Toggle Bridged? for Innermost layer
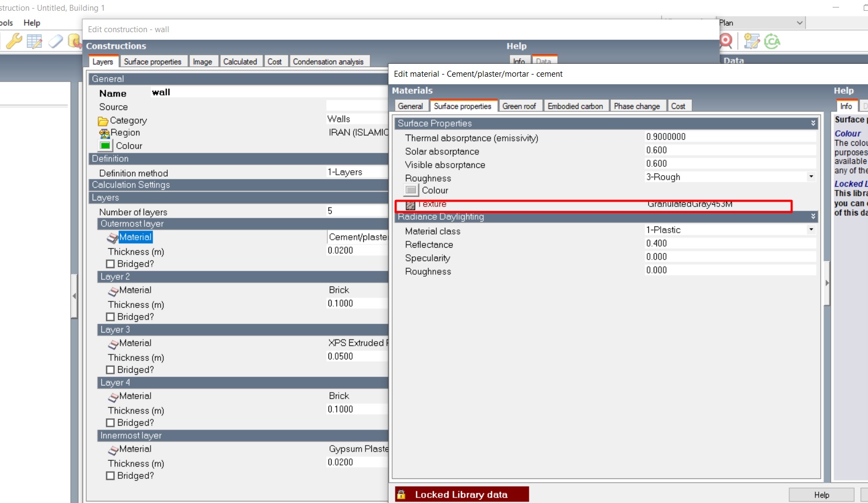Screen dimensions: 868x503 click(x=110, y=476)
